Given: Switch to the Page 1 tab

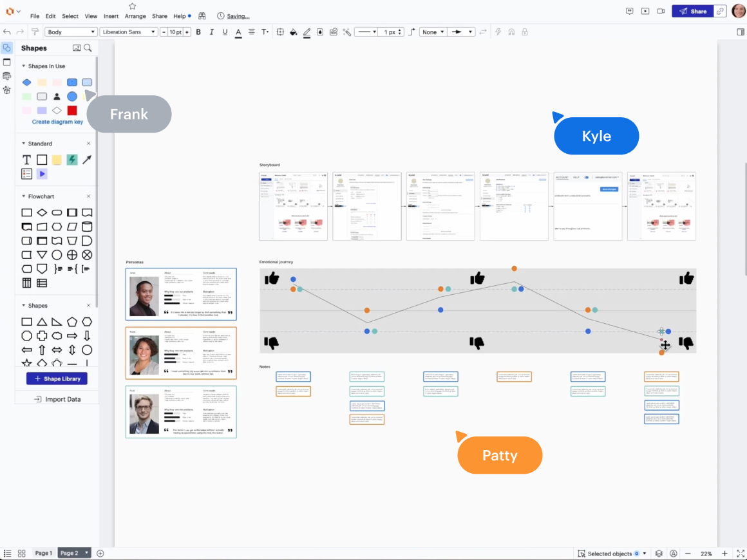Looking at the screenshot, I should coord(43,554).
